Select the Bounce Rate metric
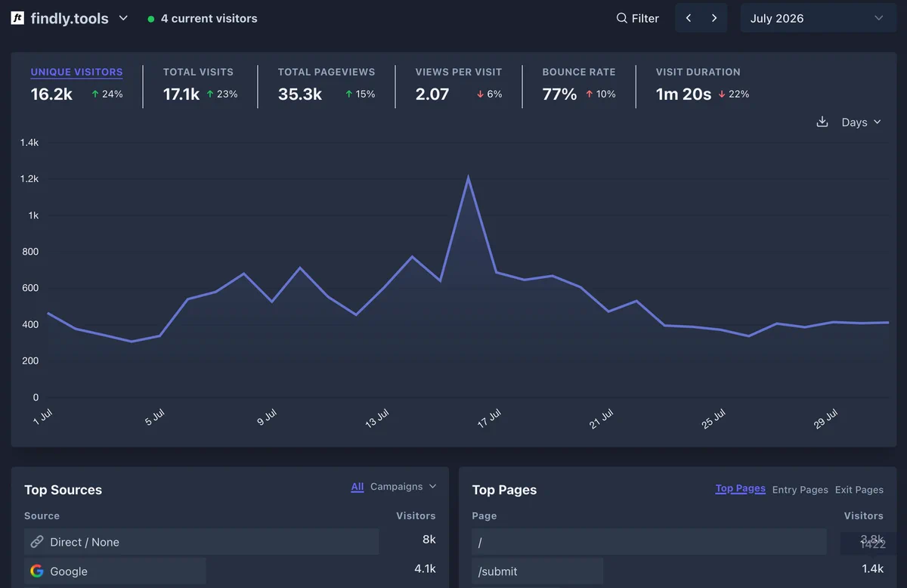This screenshot has height=588, width=907. (x=579, y=72)
